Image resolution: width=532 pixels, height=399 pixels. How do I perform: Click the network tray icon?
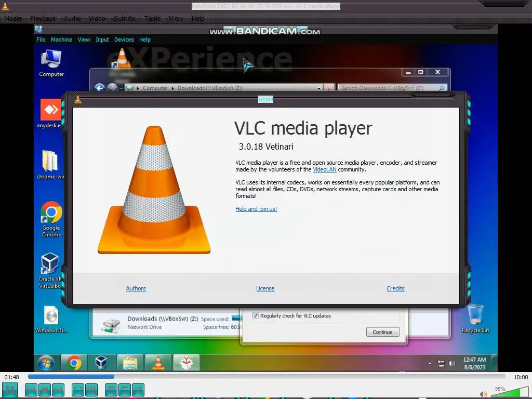[441, 363]
